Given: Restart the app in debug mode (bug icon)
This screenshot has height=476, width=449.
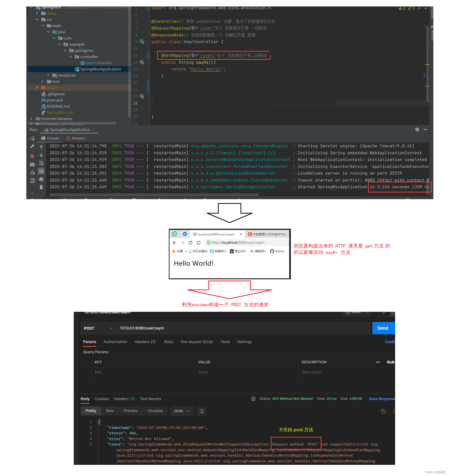Looking at the screenshot, I should pyautogui.click(x=32, y=172).
